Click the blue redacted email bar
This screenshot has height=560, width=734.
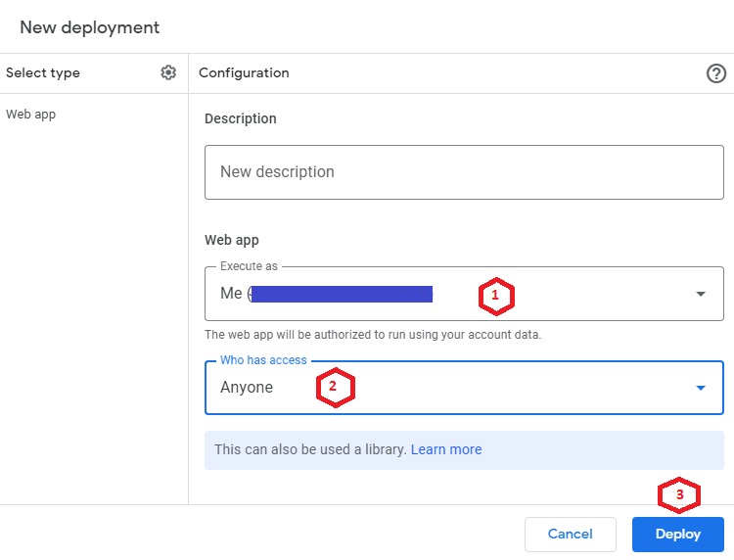pos(341,294)
